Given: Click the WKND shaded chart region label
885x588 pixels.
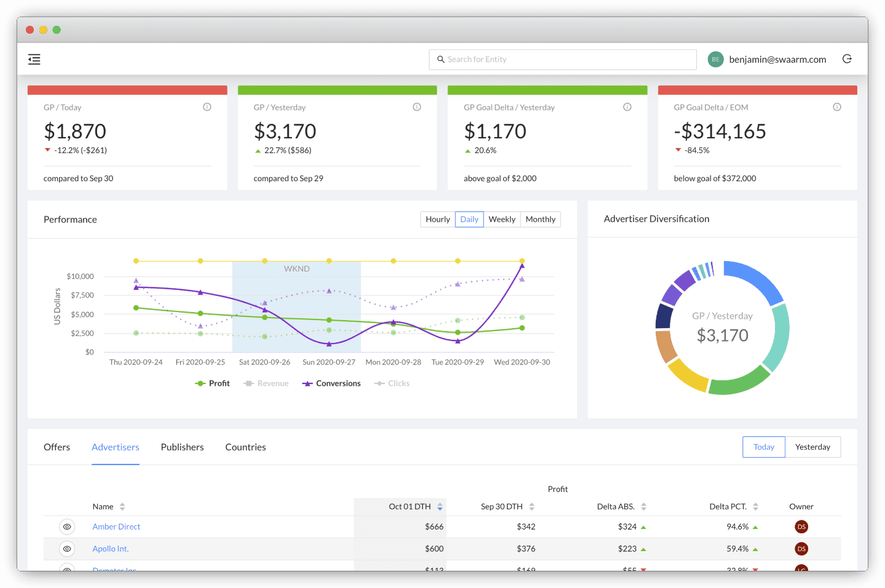Looking at the screenshot, I should click(x=297, y=269).
